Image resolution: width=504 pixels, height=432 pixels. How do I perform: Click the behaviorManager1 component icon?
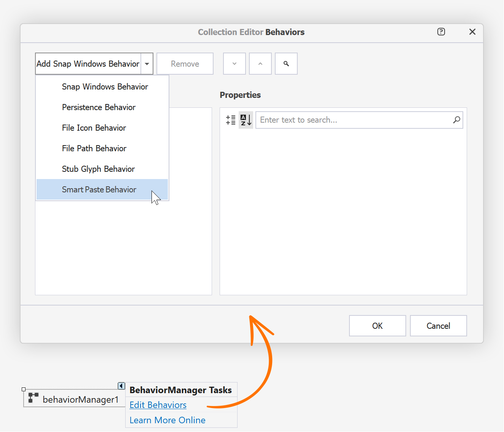[33, 398]
